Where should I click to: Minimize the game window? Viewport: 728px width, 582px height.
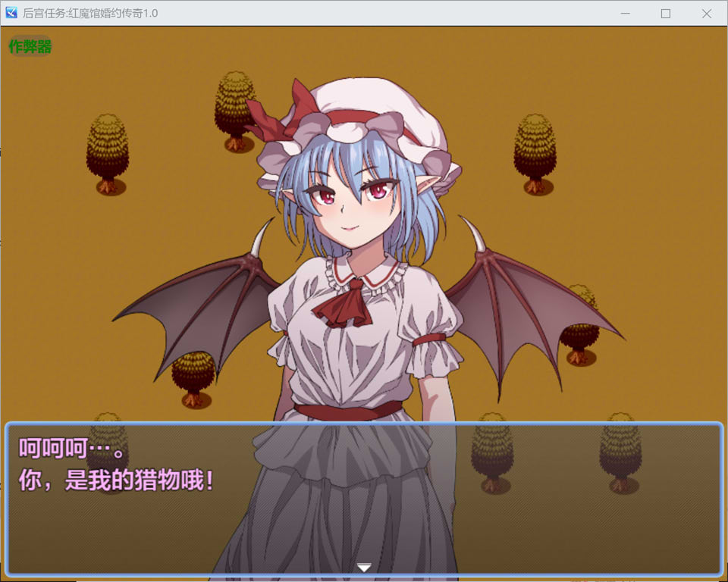pyautogui.click(x=626, y=14)
